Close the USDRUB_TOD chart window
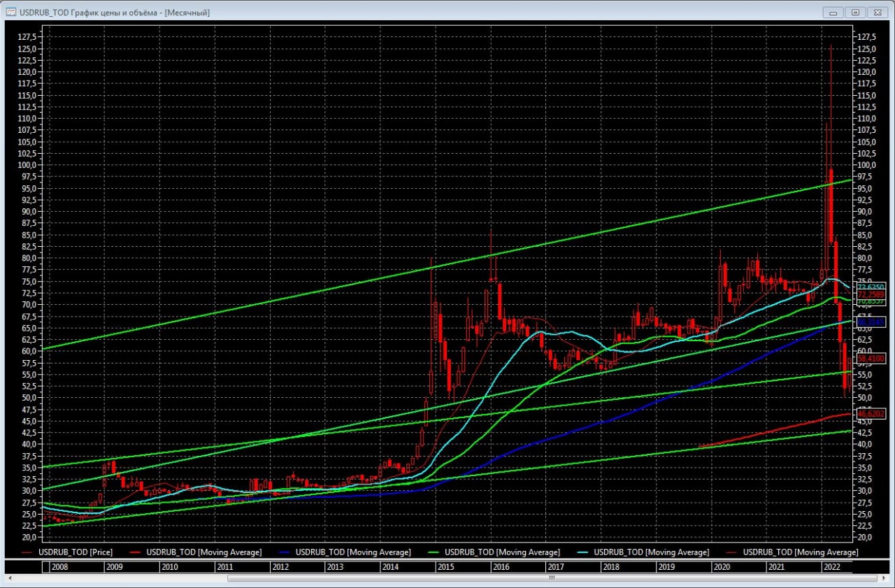 point(878,12)
